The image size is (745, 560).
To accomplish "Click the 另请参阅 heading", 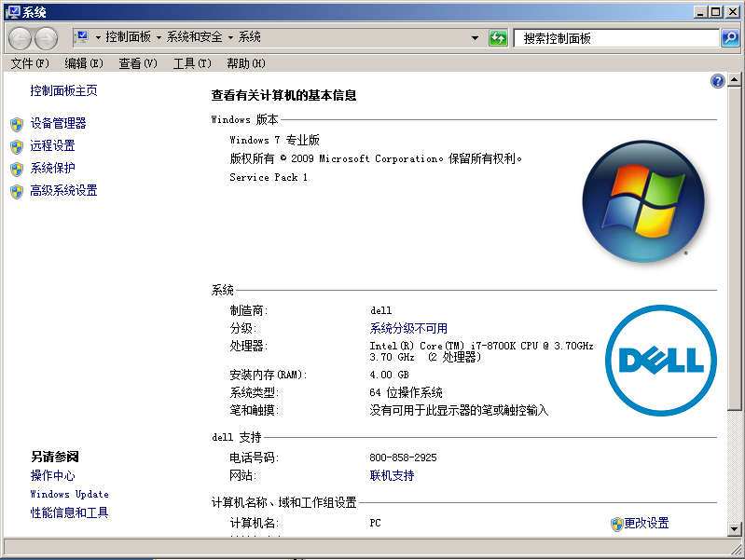I will pos(55,457).
